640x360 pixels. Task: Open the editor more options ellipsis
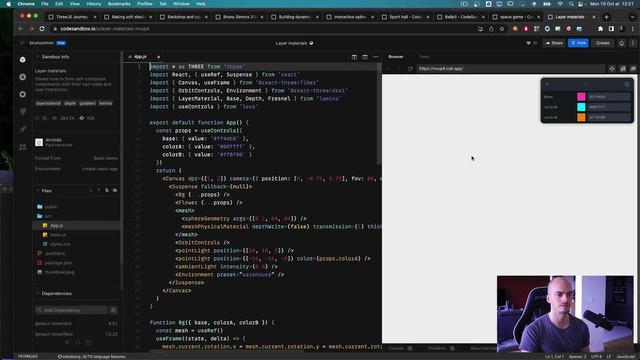pos(376,57)
